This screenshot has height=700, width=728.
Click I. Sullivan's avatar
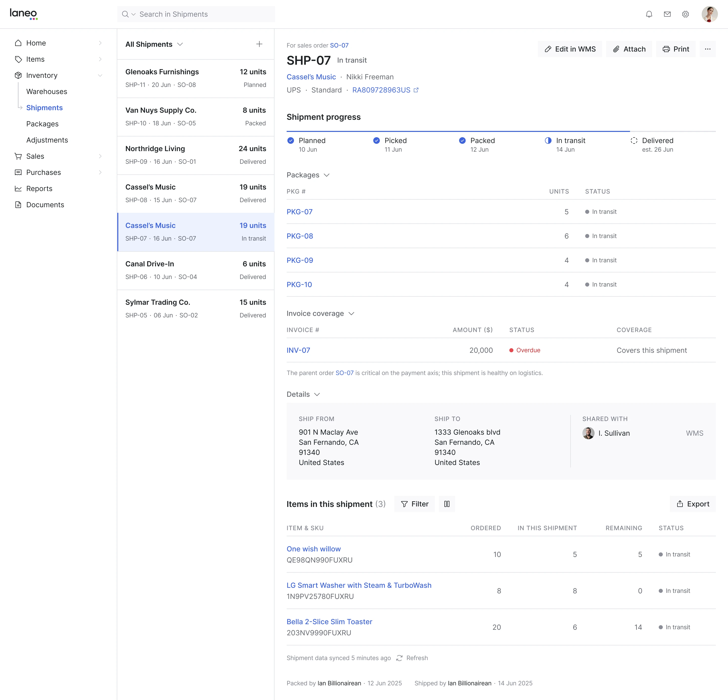pos(588,433)
